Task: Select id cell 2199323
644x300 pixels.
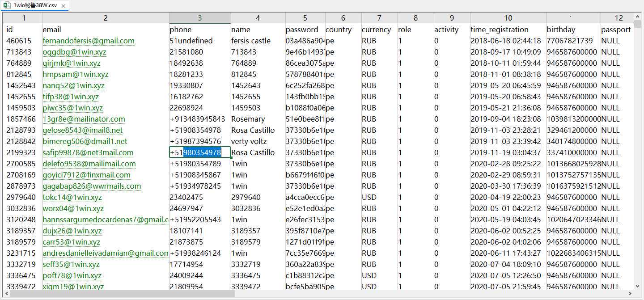Action: [23, 152]
